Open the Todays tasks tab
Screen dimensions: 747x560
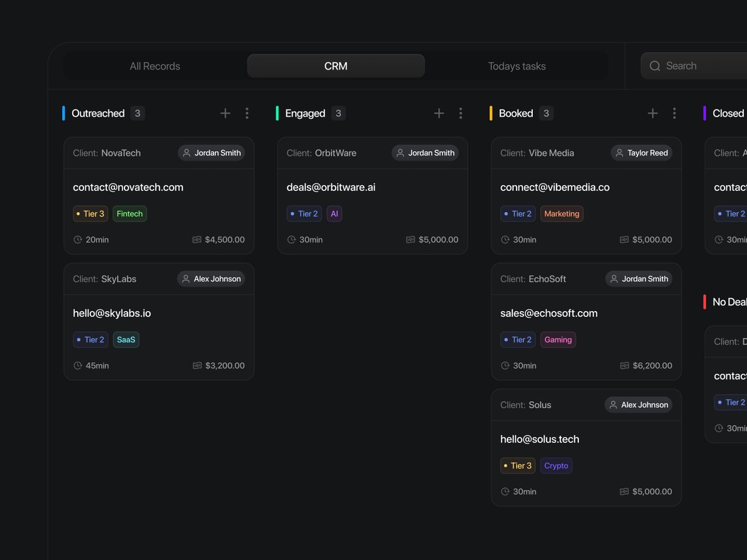(x=517, y=66)
